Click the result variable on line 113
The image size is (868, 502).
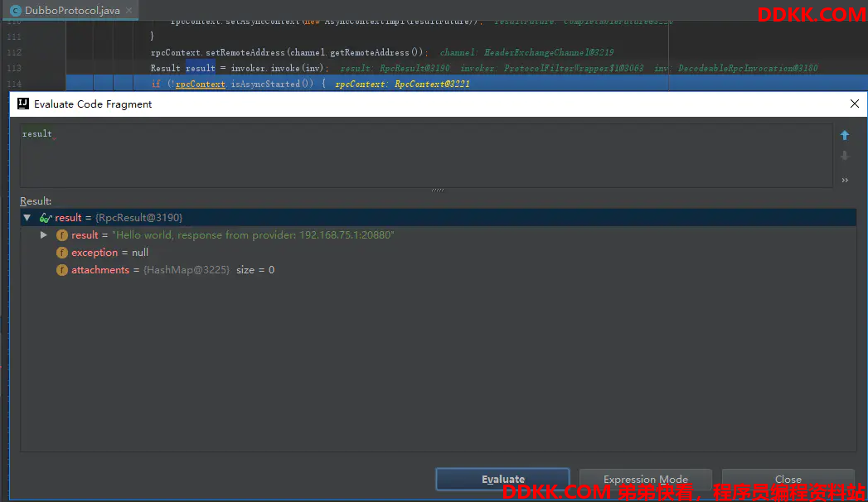(x=201, y=68)
